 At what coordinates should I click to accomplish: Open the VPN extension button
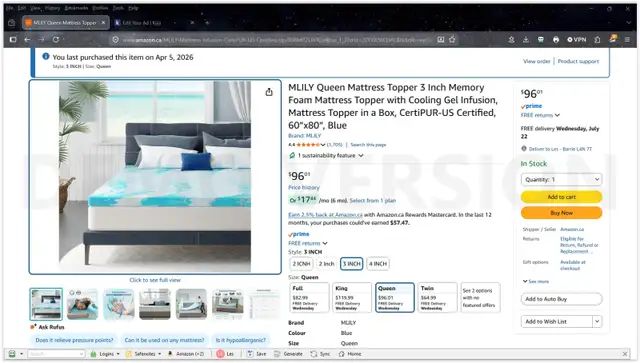[576, 40]
